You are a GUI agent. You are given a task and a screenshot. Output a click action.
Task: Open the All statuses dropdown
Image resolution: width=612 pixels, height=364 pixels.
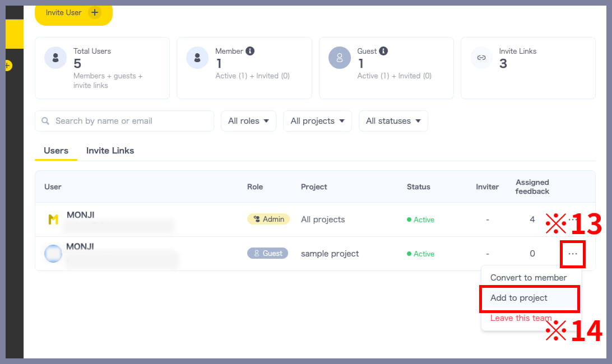pos(393,121)
